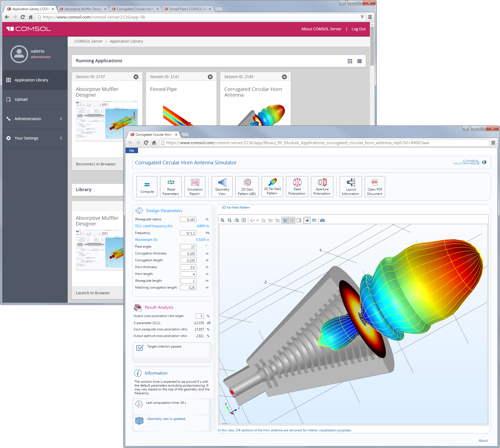Click the Compute button
The width and height of the screenshot is (500, 448).
(x=147, y=186)
